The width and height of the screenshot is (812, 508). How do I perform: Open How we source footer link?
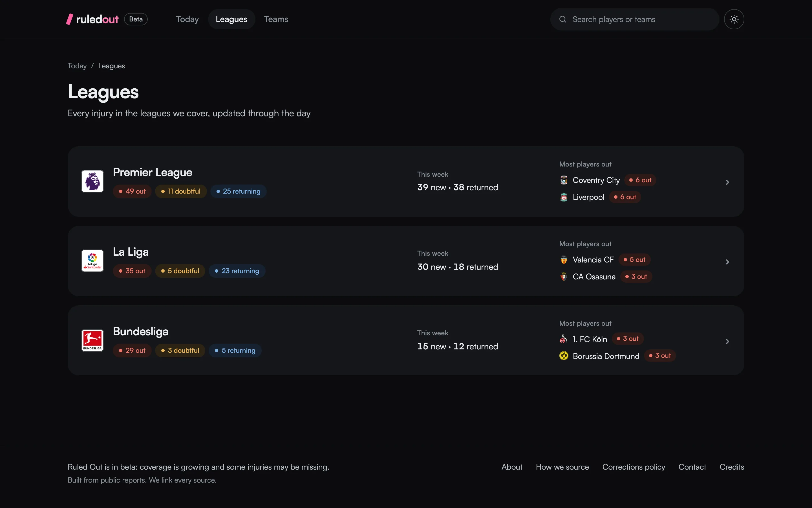coord(562,467)
